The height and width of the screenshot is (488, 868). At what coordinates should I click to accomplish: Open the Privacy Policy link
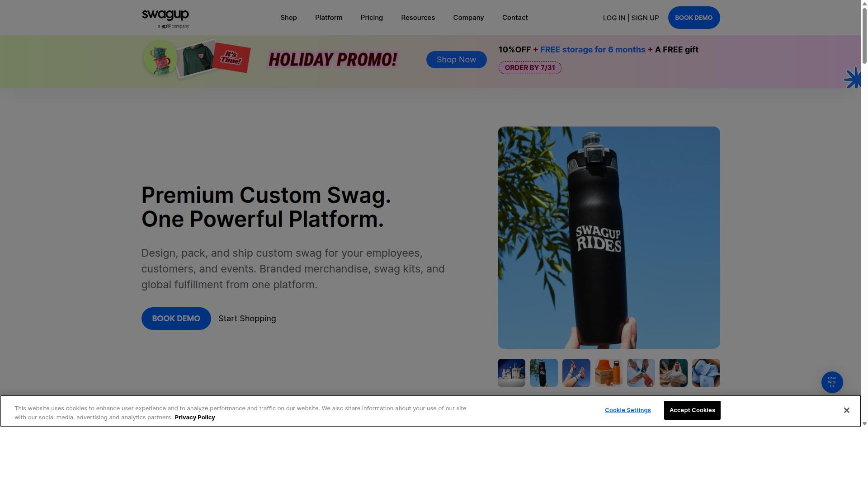[195, 418]
